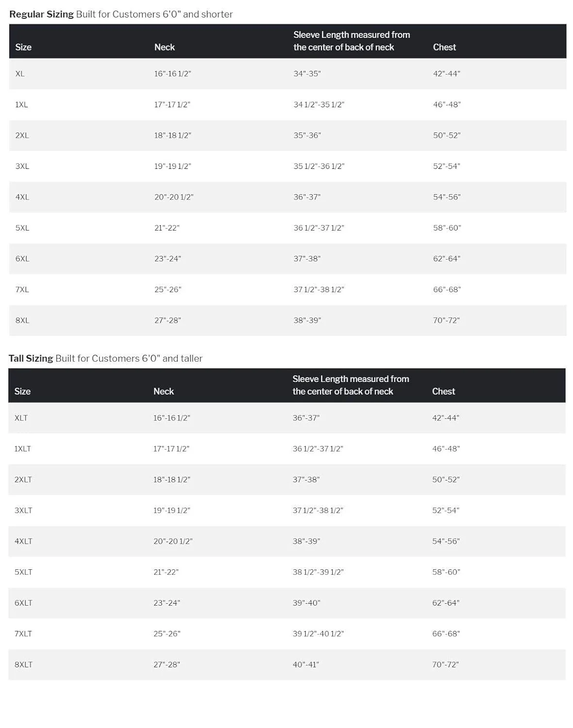
Task: Click the 3XLT size label
Action: pos(23,510)
